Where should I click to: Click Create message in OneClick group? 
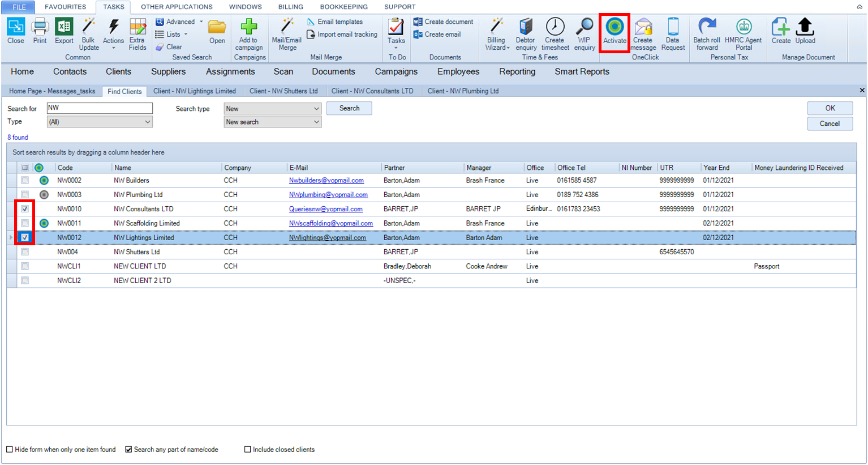(643, 34)
